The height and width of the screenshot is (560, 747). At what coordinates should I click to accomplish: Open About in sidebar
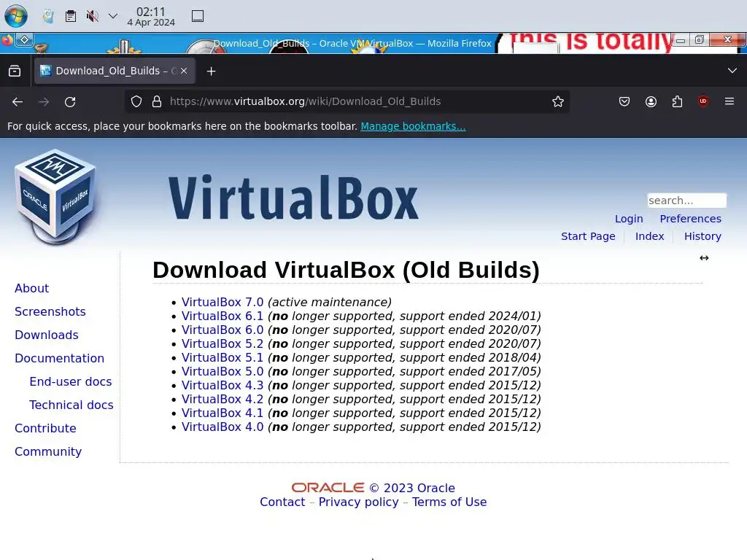31,288
